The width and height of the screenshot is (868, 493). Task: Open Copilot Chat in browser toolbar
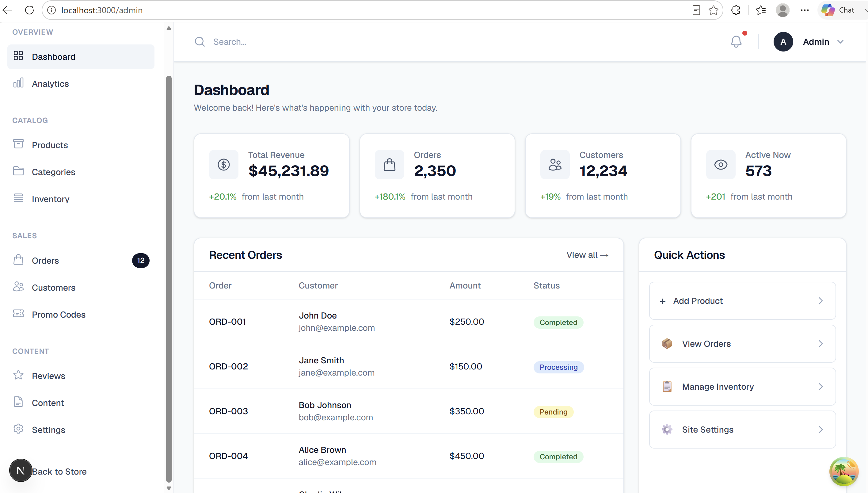[838, 10]
